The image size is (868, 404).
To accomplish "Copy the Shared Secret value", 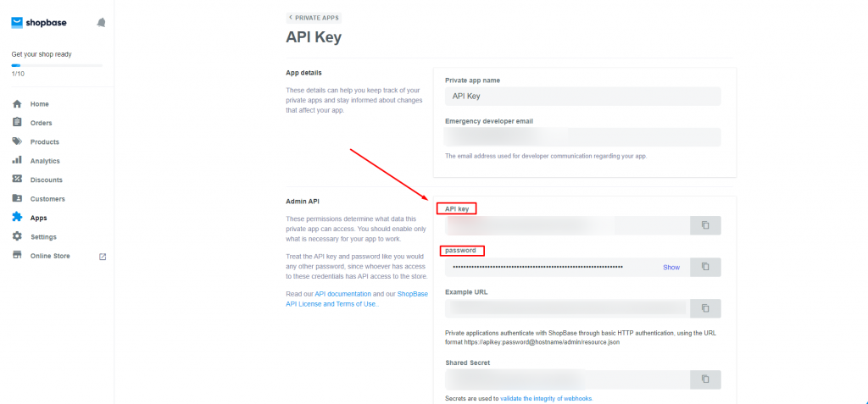I will 705,379.
